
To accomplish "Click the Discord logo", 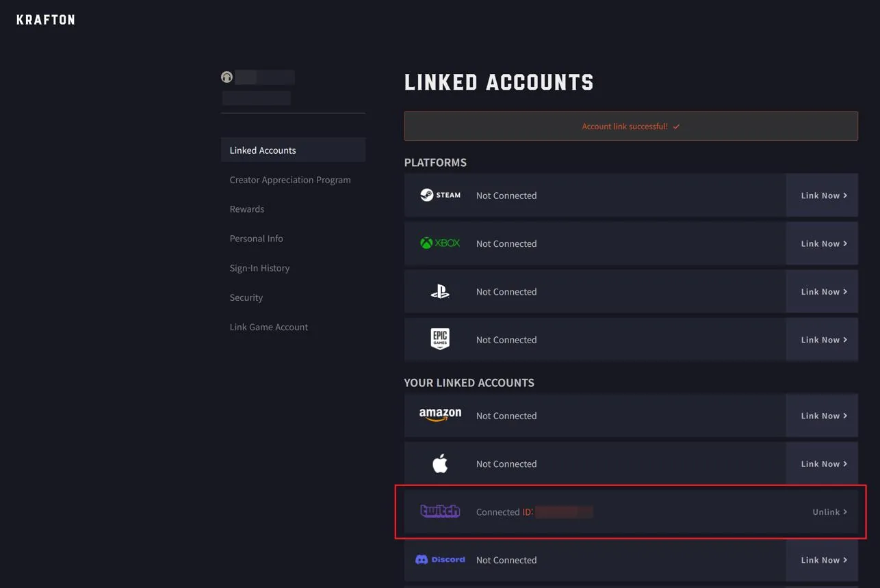I will click(440, 559).
